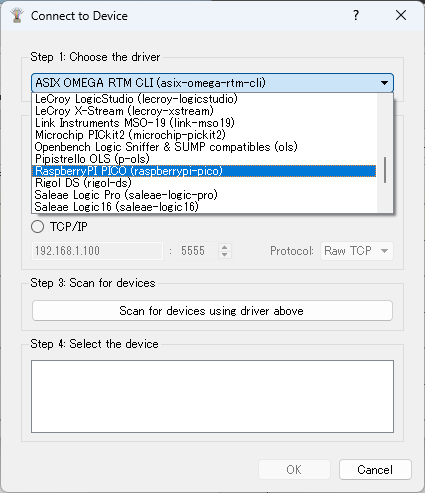The image size is (425, 493).
Task: Decrease port number with down arrow
Action: coord(225,255)
